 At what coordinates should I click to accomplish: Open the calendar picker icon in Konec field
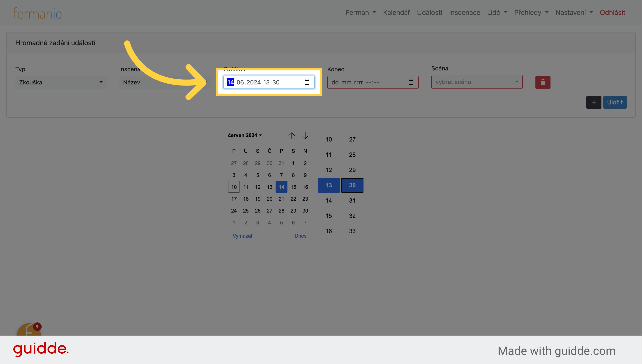[x=411, y=82]
